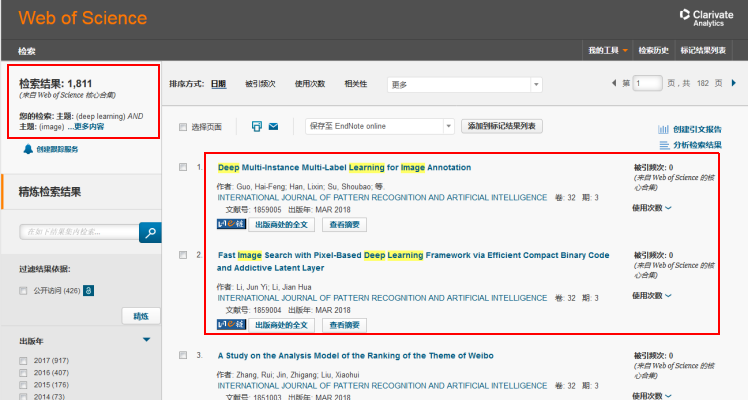Click the Clarivate Analytics logo
Viewport: 748px width, 400px height.
[x=706, y=18]
